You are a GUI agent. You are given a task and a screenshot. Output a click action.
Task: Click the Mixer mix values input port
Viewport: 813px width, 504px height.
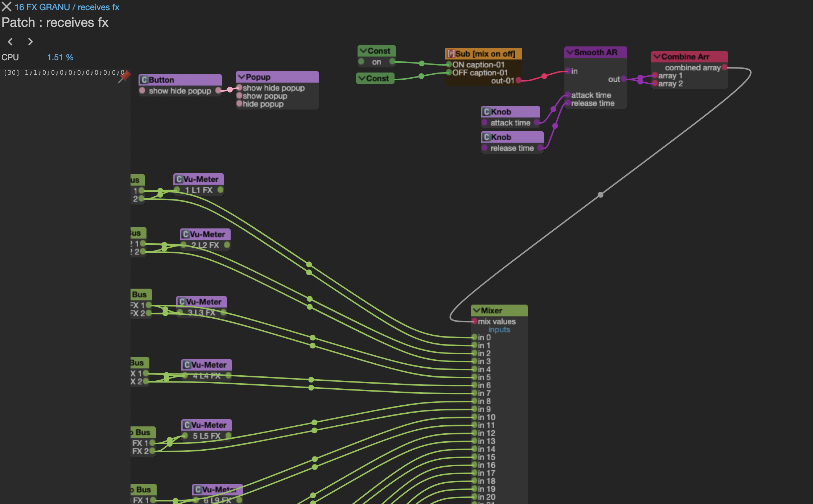pos(474,321)
